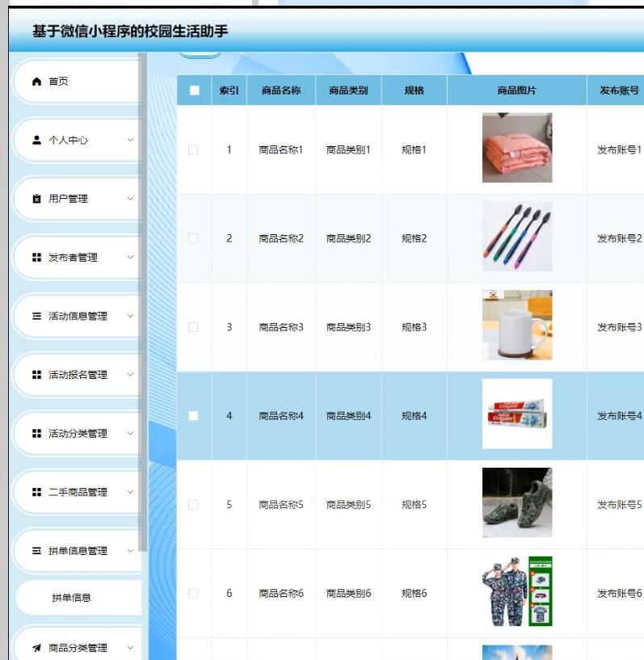The width and height of the screenshot is (644, 660).
Task: Click the 规格 column header
Action: click(415, 90)
